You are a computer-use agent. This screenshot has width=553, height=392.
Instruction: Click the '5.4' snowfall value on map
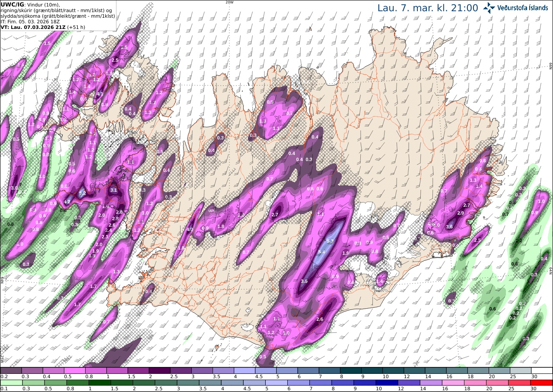coord(321,252)
